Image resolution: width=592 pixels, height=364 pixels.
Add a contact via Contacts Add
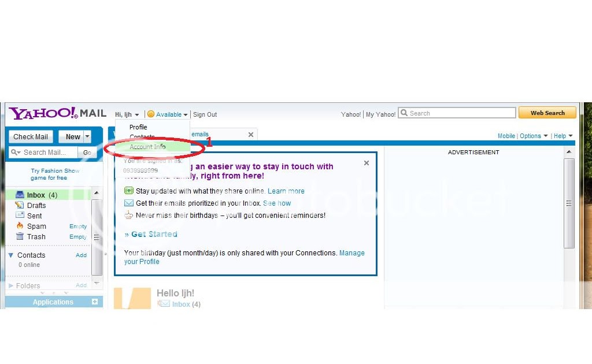[81, 255]
